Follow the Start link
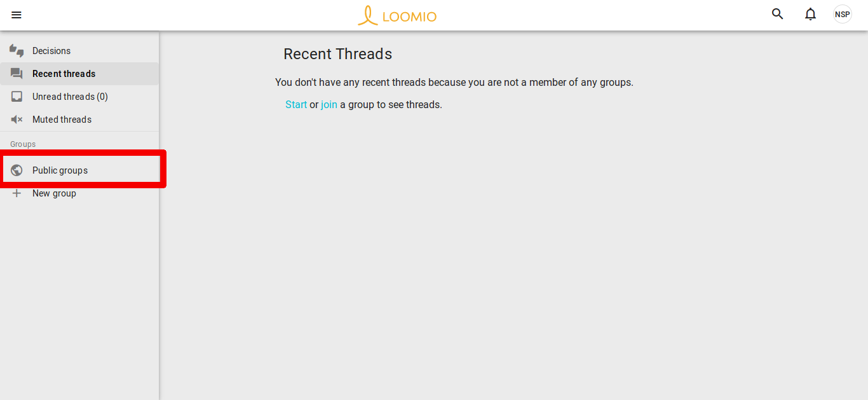Screen dimensions: 868x400 (296, 104)
